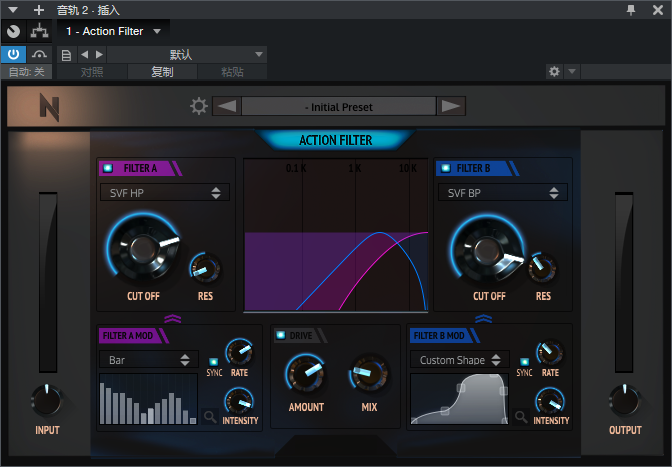Click the 自动: 关 automation button
This screenshot has width=672, height=467.
27,72
